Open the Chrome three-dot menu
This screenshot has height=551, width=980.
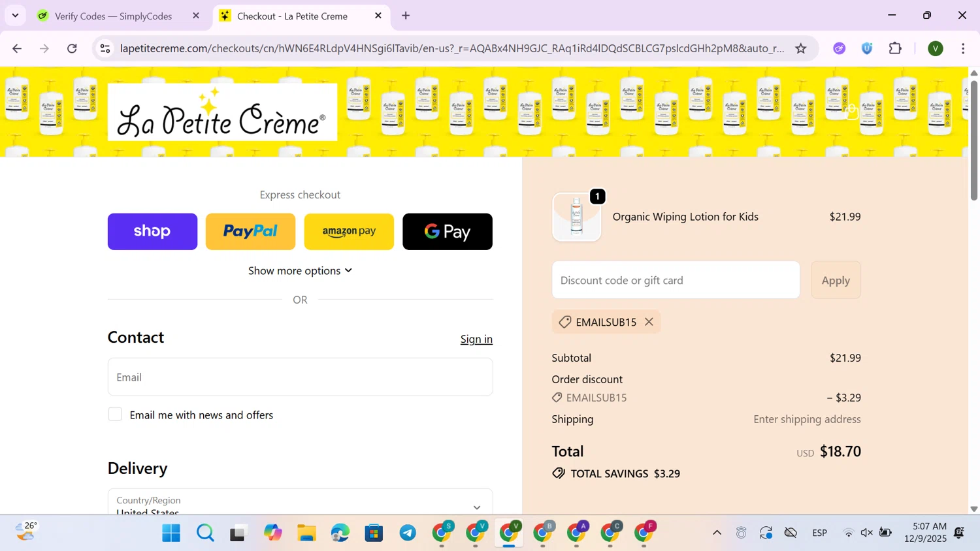click(964, 48)
